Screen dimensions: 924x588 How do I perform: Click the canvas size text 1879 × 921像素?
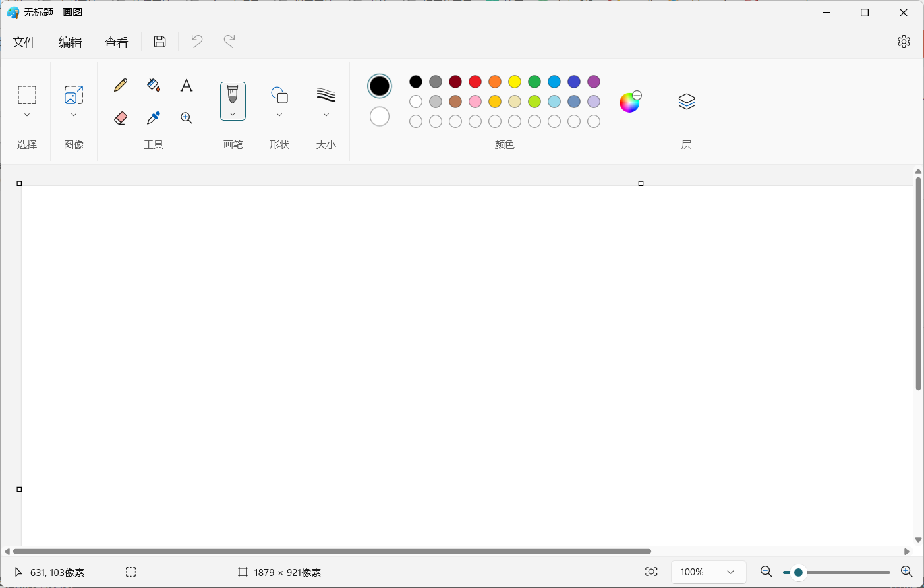[x=287, y=573]
